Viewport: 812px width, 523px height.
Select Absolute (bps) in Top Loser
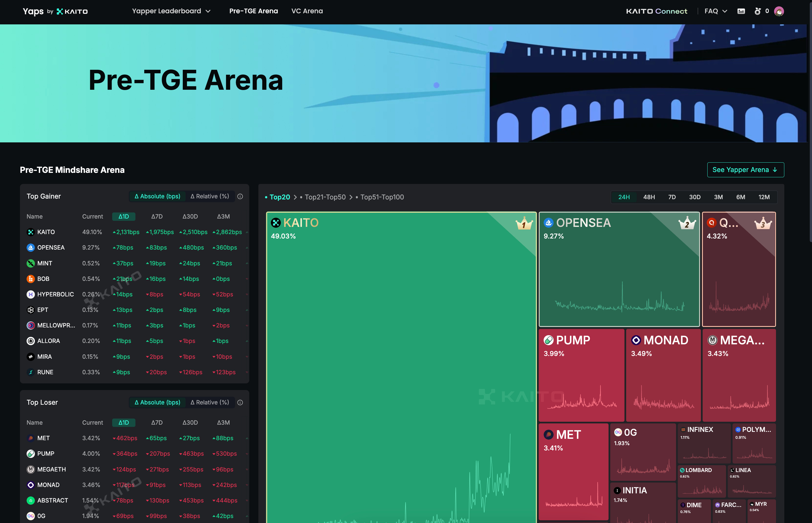pyautogui.click(x=157, y=402)
